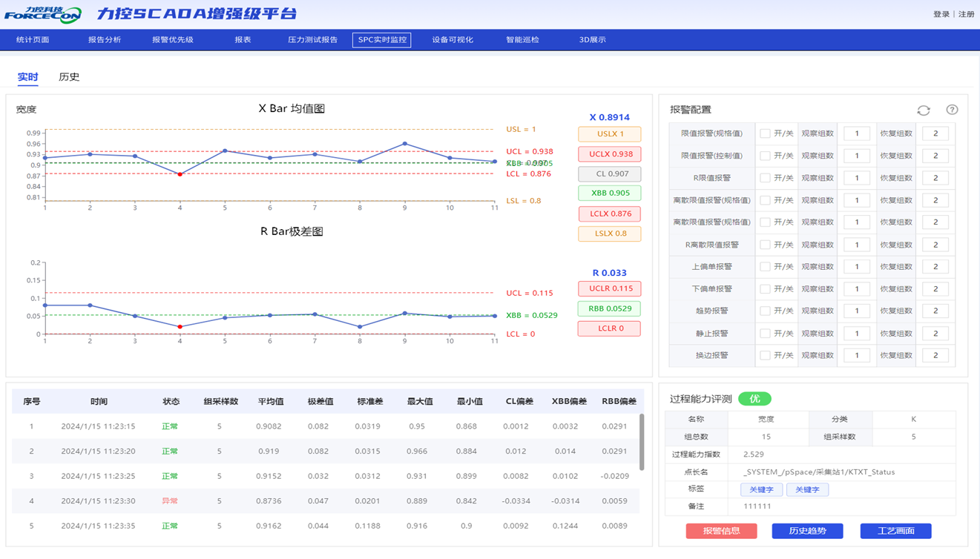Open the 设备可视化 menu item
980x559 pixels.
pos(453,39)
